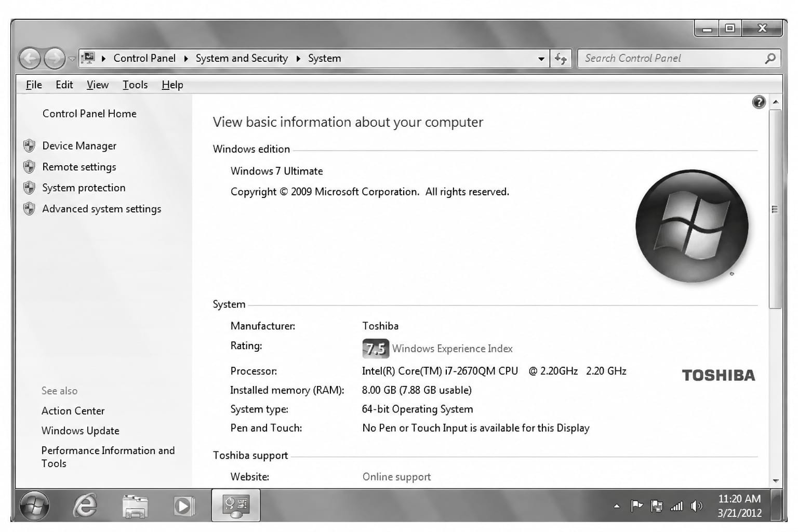The width and height of the screenshot is (798, 532).
Task: Click the 64-bit Operating System value
Action: click(x=417, y=409)
